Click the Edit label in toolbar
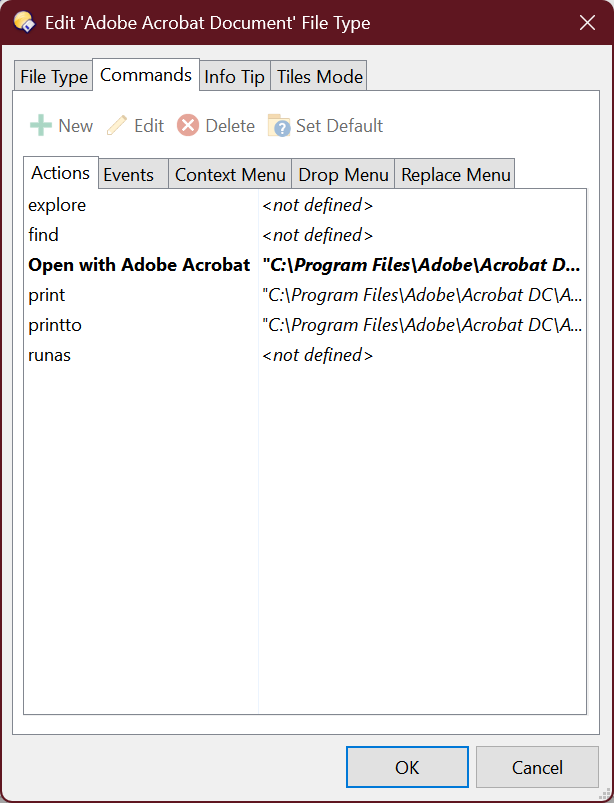Viewport: 614px width, 803px height. click(x=149, y=125)
